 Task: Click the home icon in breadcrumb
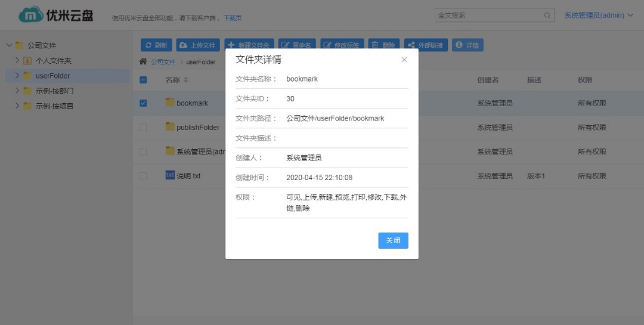[143, 61]
